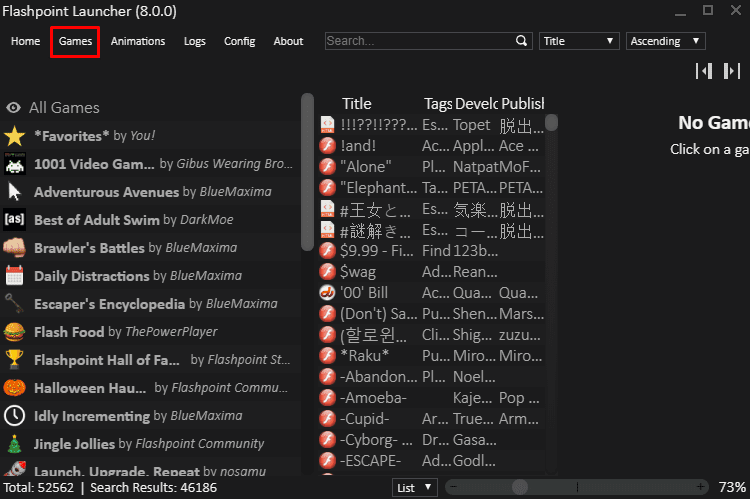Click the playlist sidebar scrollbar

point(307,172)
